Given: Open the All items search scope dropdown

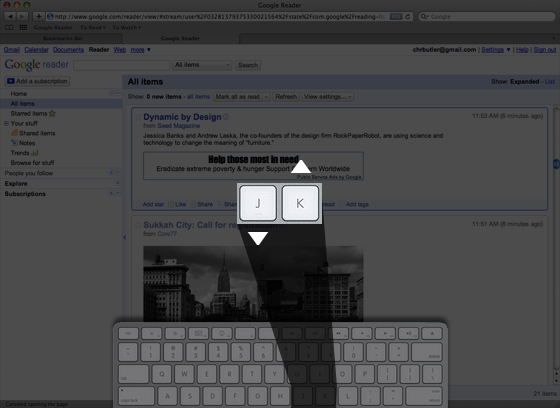Looking at the screenshot, I should [202, 65].
